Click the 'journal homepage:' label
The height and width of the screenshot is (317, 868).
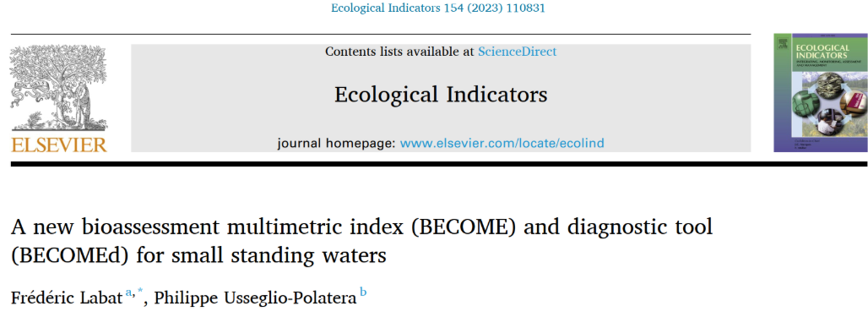point(337,143)
